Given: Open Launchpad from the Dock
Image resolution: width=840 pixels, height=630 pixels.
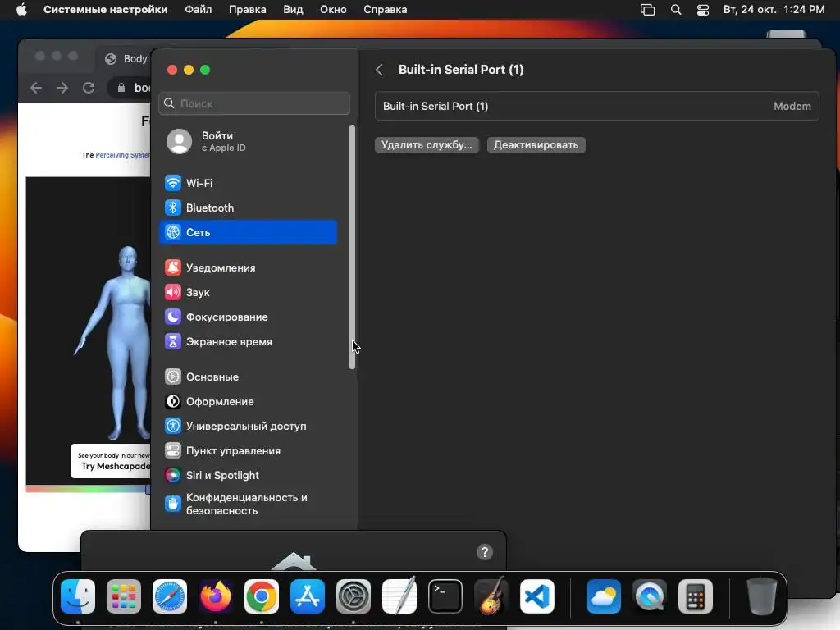Looking at the screenshot, I should (x=124, y=596).
